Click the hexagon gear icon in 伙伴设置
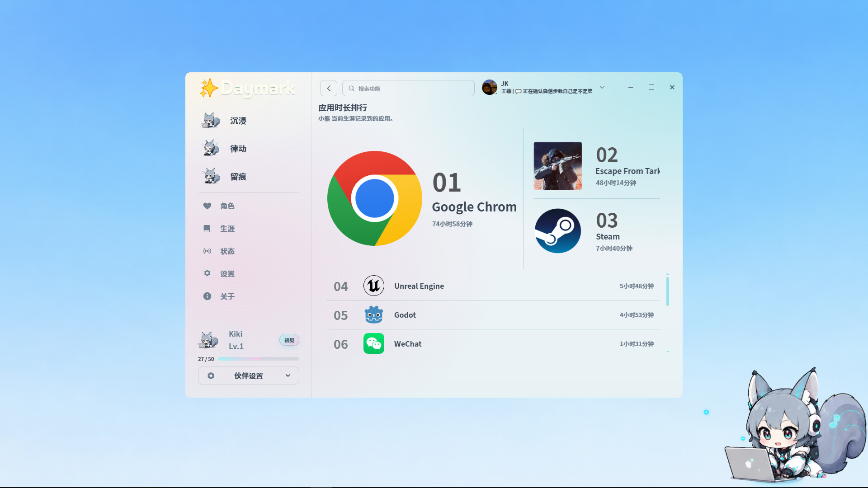 click(211, 375)
